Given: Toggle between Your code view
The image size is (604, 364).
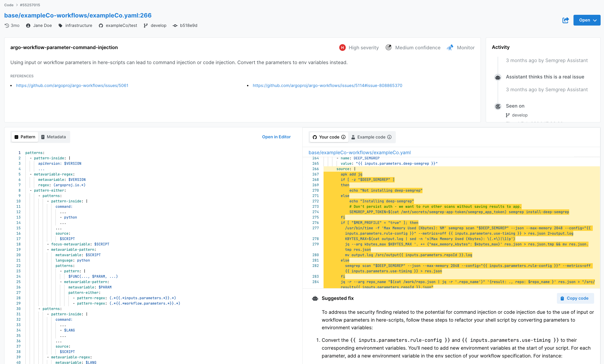Looking at the screenshot, I should coord(329,137).
